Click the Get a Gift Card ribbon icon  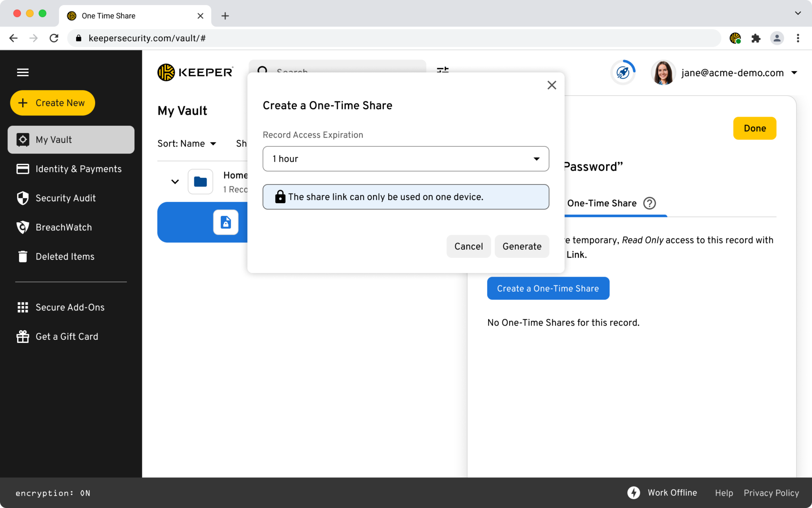point(22,336)
